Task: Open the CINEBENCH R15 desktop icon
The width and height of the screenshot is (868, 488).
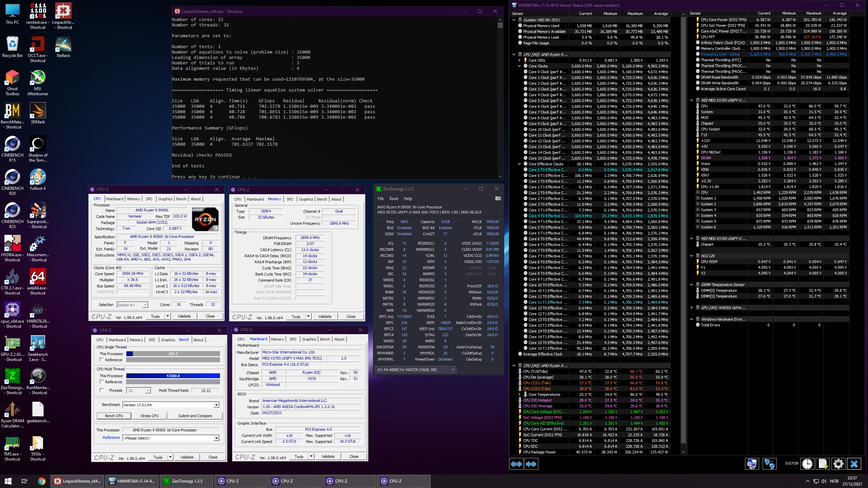Action: pos(13,149)
